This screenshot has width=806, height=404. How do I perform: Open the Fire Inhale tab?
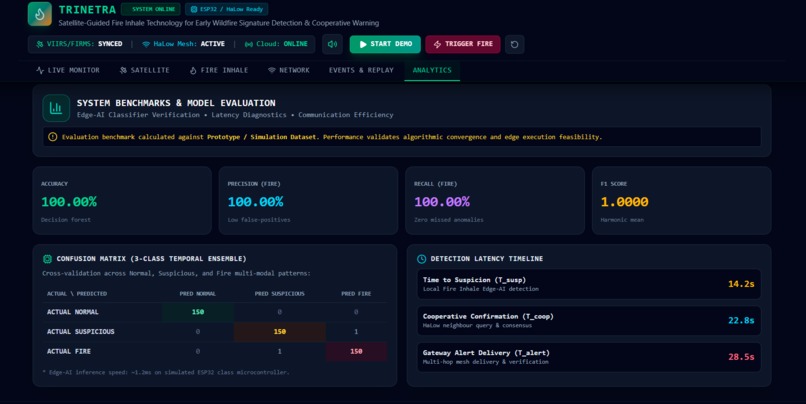(x=218, y=70)
